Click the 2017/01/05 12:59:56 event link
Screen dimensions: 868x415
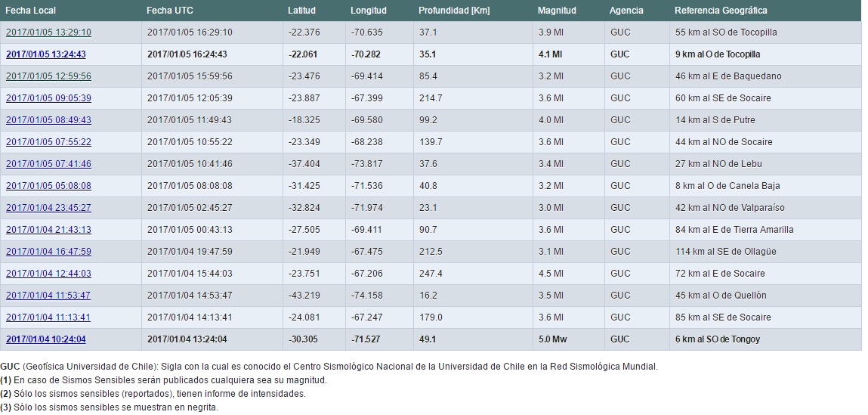pyautogui.click(x=48, y=76)
